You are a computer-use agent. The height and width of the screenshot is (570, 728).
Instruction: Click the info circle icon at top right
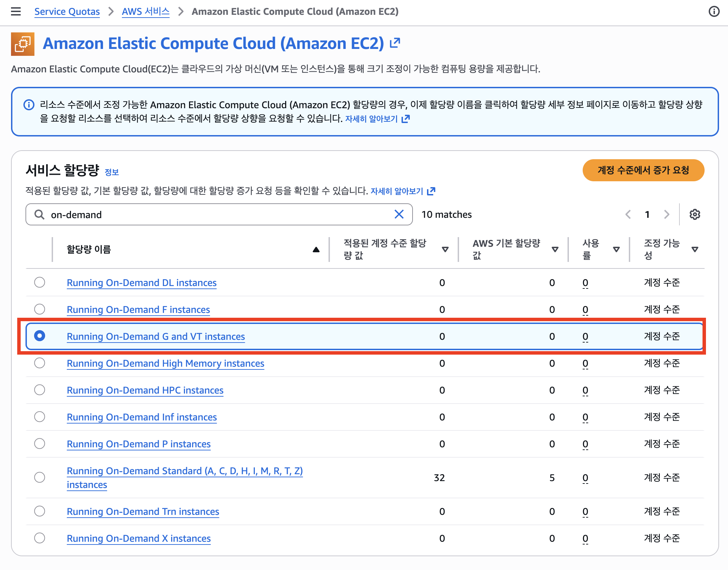[714, 12]
